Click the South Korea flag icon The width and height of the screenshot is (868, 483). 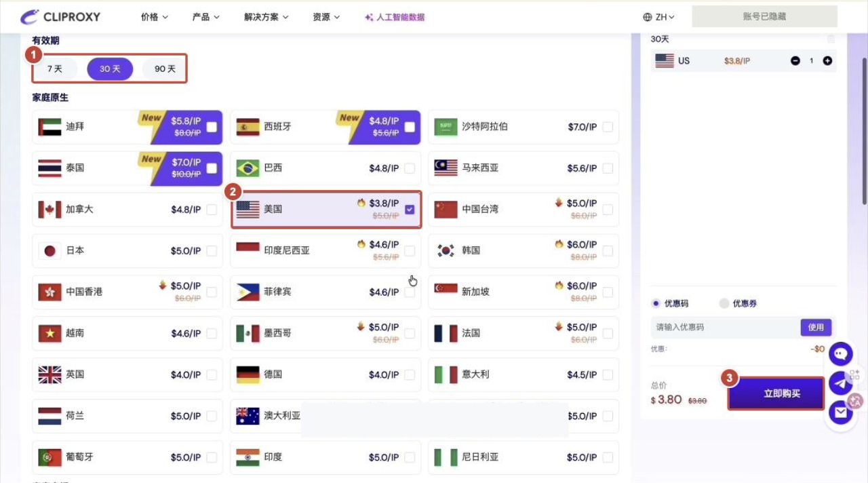point(446,251)
